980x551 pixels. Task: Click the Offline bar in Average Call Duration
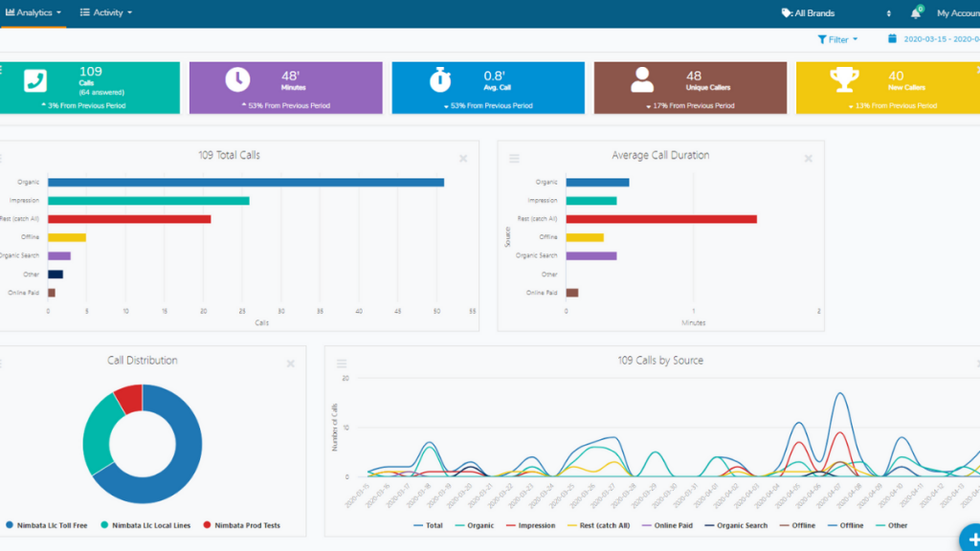coord(585,237)
